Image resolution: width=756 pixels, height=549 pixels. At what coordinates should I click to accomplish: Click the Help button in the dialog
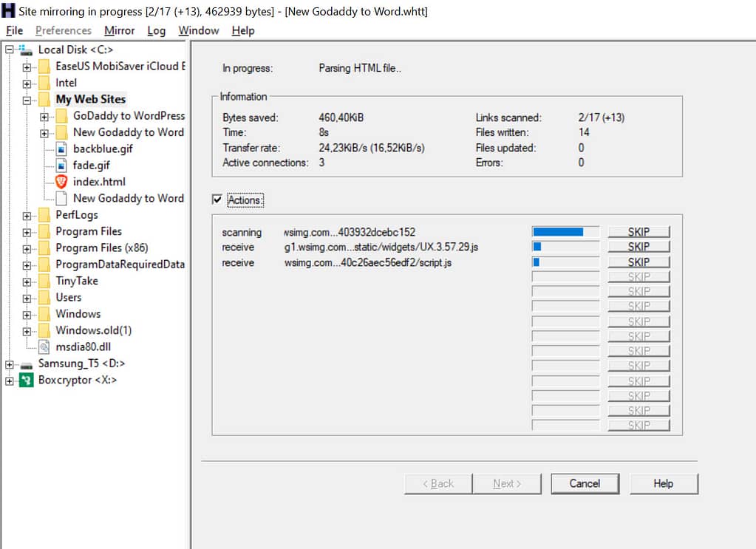point(663,483)
